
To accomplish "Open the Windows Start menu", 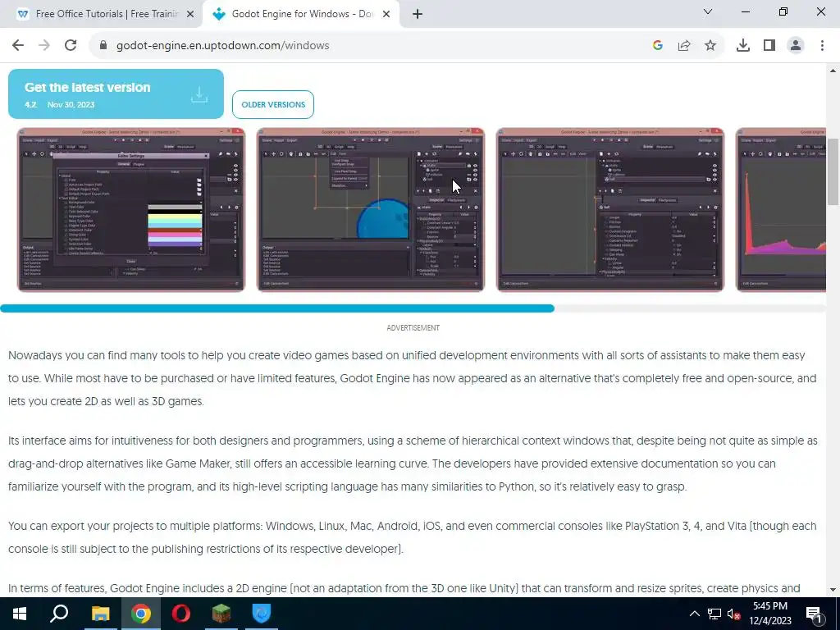I will click(20, 614).
